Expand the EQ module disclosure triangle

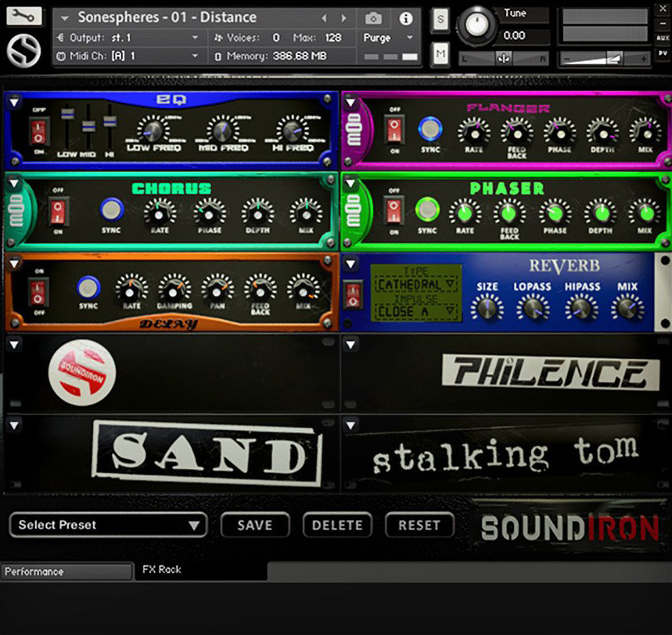point(13,100)
